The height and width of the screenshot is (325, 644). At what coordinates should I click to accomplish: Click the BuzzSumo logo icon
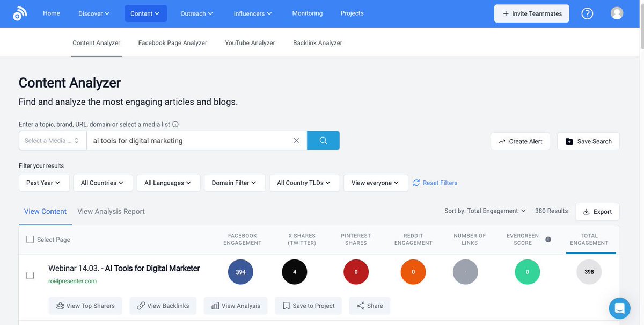click(x=20, y=13)
